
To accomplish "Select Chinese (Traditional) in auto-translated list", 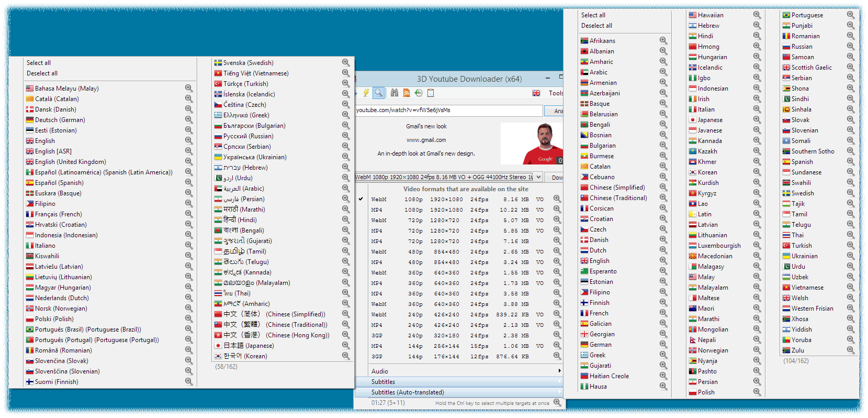I will click(x=625, y=198).
